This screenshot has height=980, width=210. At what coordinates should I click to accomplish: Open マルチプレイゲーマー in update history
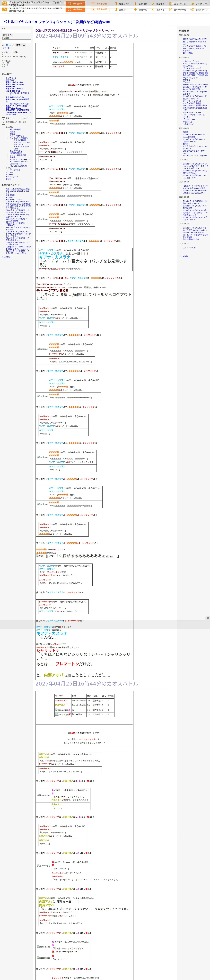coord(192,113)
